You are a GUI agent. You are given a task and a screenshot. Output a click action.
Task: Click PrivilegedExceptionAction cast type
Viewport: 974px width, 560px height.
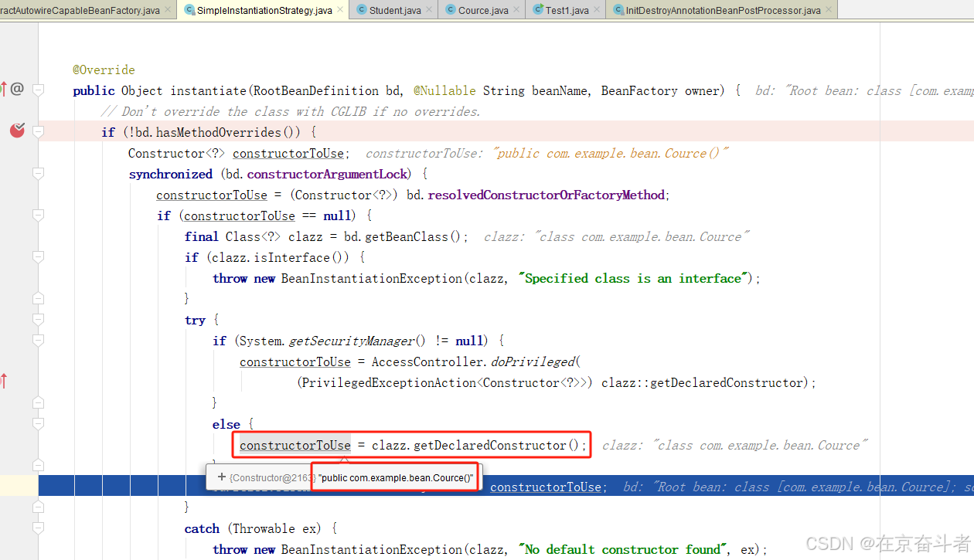[389, 382]
